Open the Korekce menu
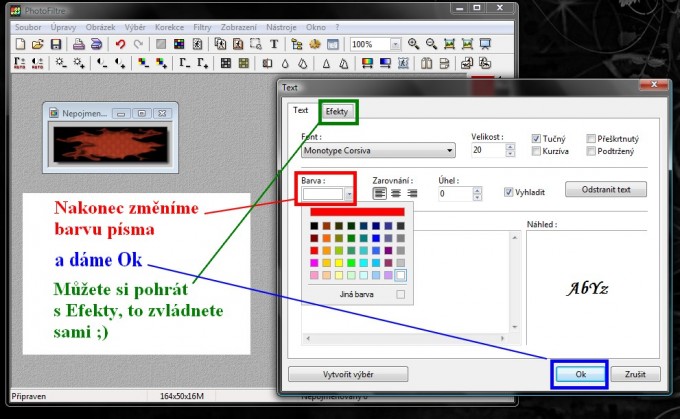Viewport: 680px width, 419px height. [170, 27]
